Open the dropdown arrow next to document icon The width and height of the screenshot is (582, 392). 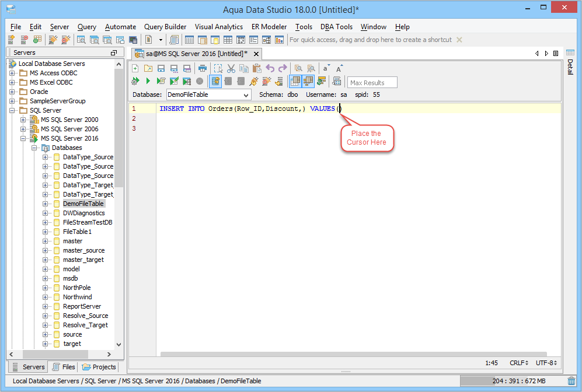pos(161,40)
